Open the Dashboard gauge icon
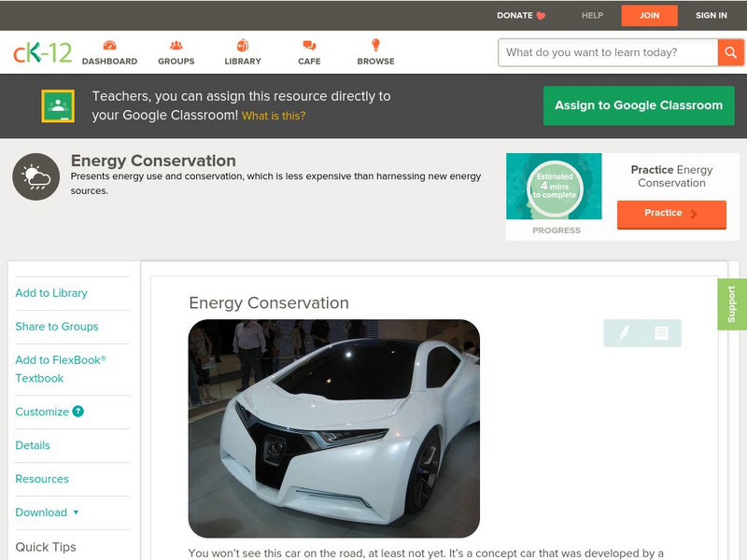Viewport: 747px width, 560px height. click(109, 45)
